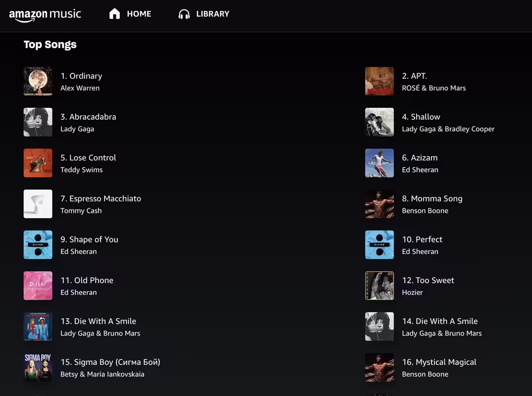Open the Espresso Macchiato album artwork
This screenshot has height=396, width=532.
pyautogui.click(x=38, y=204)
